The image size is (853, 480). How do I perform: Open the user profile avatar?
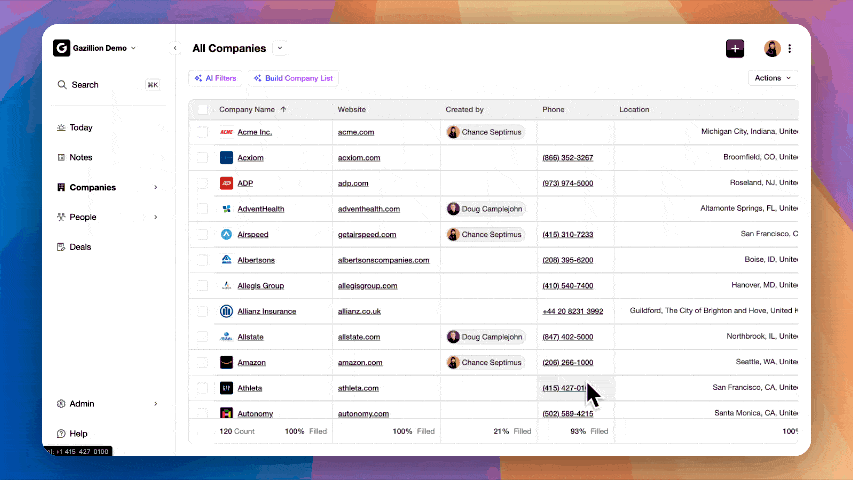pyautogui.click(x=772, y=48)
